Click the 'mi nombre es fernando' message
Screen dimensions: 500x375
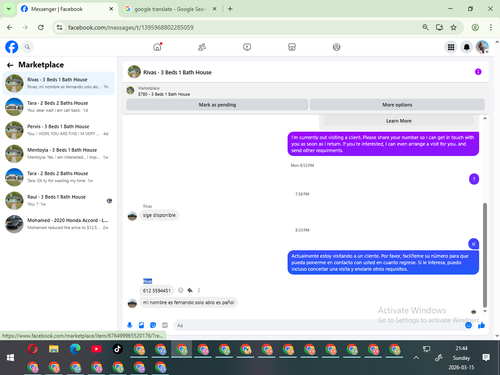[x=188, y=302]
